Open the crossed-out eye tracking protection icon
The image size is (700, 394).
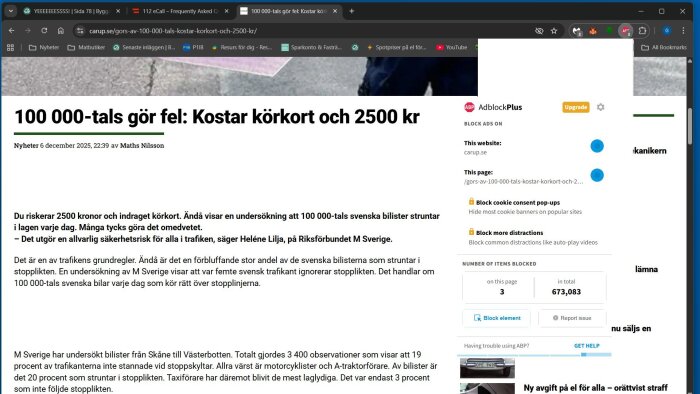[x=539, y=31]
